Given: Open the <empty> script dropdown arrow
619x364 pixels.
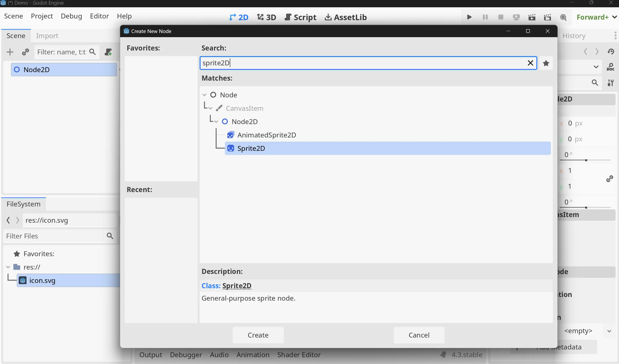Looking at the screenshot, I should click(609, 331).
